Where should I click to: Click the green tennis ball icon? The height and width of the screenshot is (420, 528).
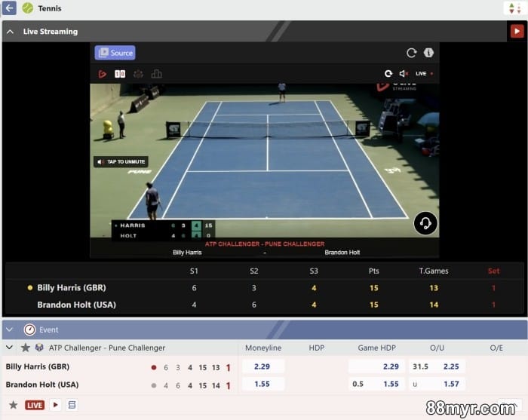click(28, 8)
